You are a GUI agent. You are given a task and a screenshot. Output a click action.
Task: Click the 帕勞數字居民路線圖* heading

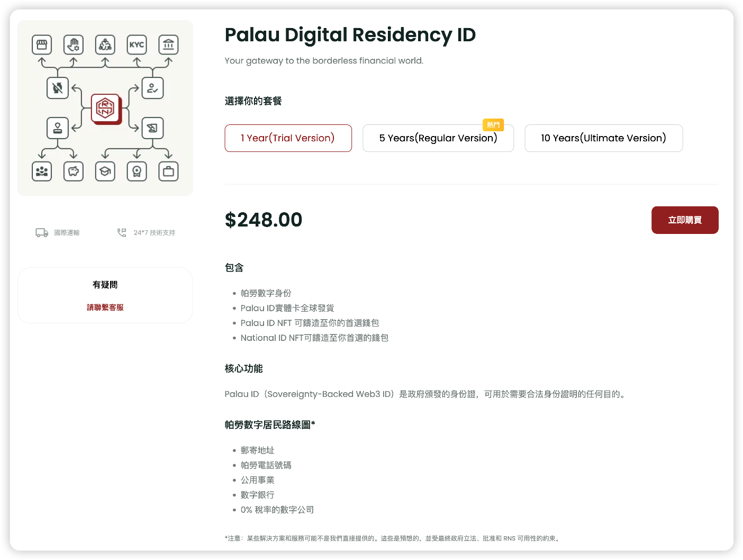tap(270, 424)
